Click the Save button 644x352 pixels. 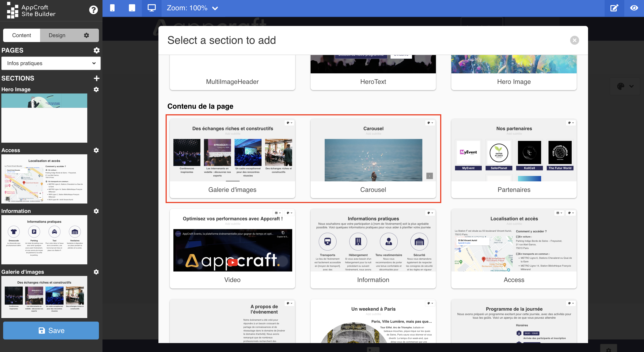pyautogui.click(x=51, y=330)
